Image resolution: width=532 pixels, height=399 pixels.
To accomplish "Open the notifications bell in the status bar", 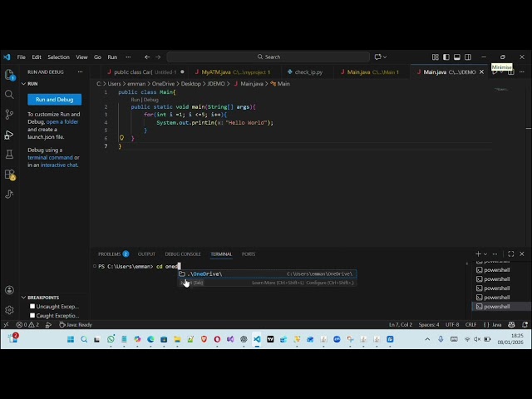I will coord(525,325).
